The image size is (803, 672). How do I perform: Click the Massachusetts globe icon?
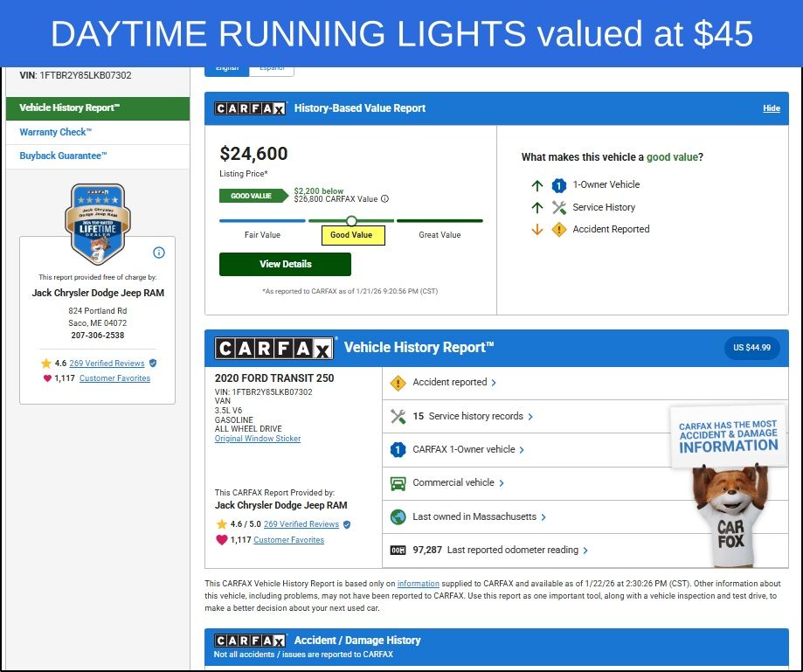[x=398, y=516]
